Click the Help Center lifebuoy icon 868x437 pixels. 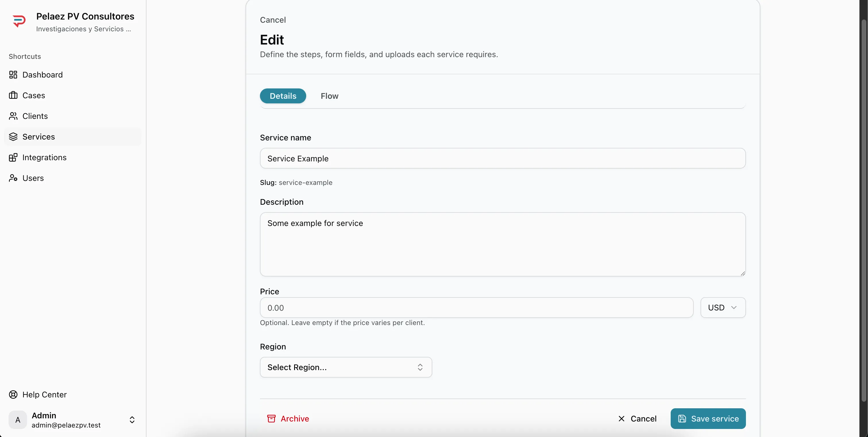coord(13,395)
